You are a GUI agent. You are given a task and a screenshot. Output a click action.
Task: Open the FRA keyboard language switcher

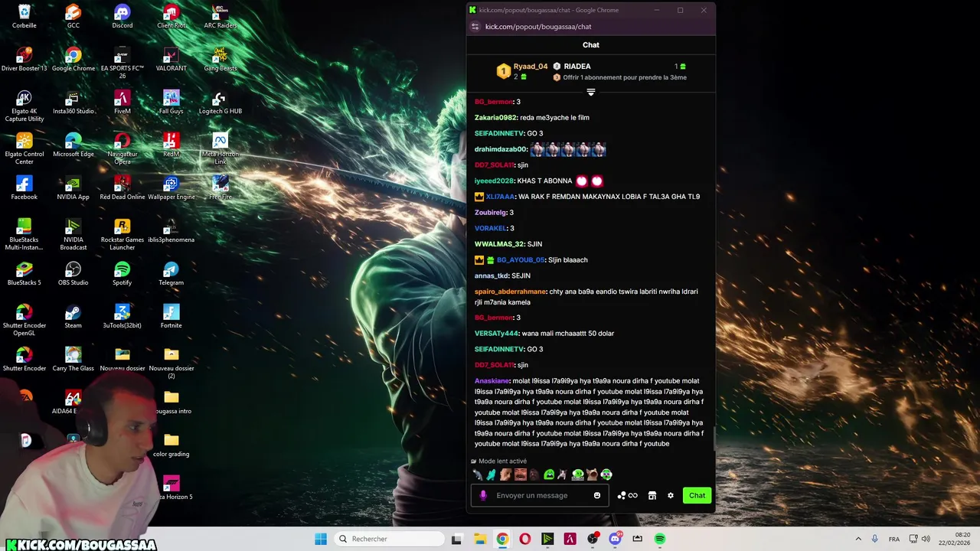894,539
